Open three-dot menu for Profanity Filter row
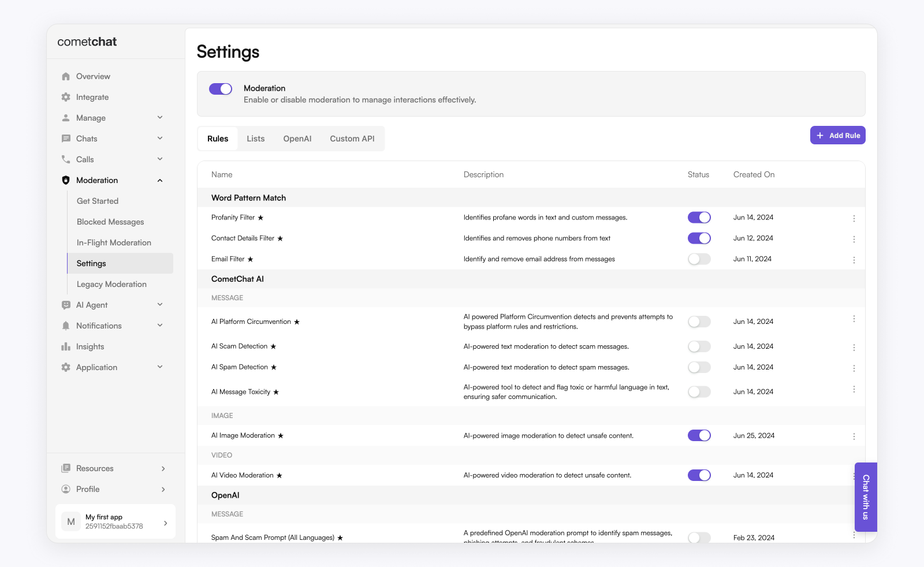This screenshot has width=924, height=567. pyautogui.click(x=854, y=218)
